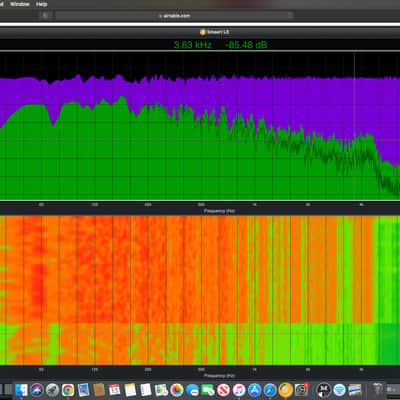The image size is (400, 400).
Task: Click inside the orange spectrograph display
Action: pos(200,290)
